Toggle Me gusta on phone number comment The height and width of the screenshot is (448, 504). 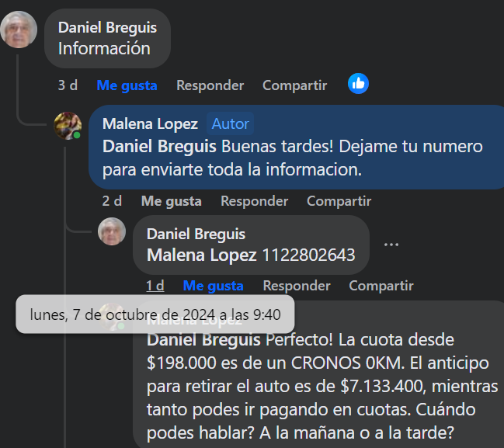point(213,286)
